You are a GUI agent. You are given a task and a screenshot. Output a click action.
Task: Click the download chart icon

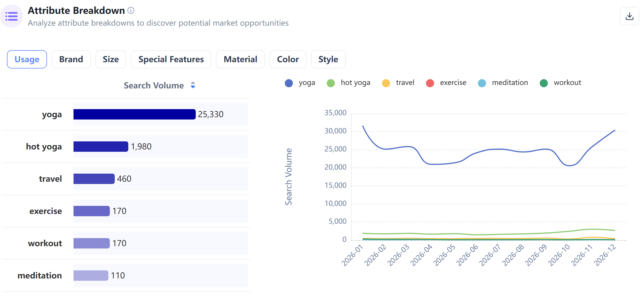(x=629, y=16)
